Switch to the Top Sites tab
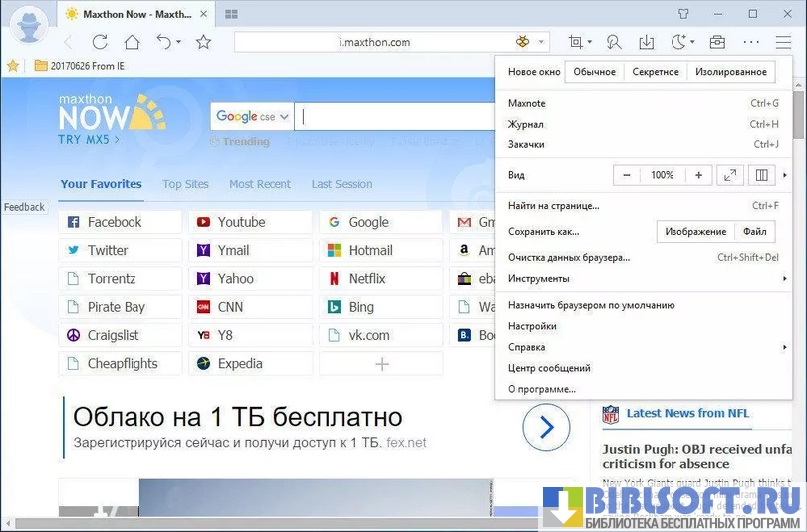Image resolution: width=807 pixels, height=532 pixels. pyautogui.click(x=185, y=184)
